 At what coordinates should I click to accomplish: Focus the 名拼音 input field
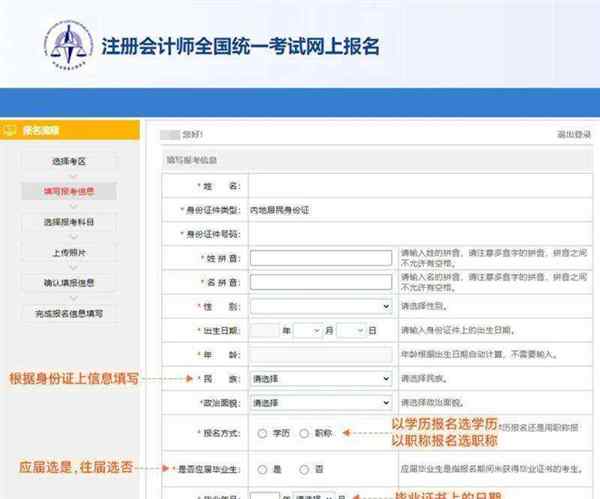[x=321, y=282]
